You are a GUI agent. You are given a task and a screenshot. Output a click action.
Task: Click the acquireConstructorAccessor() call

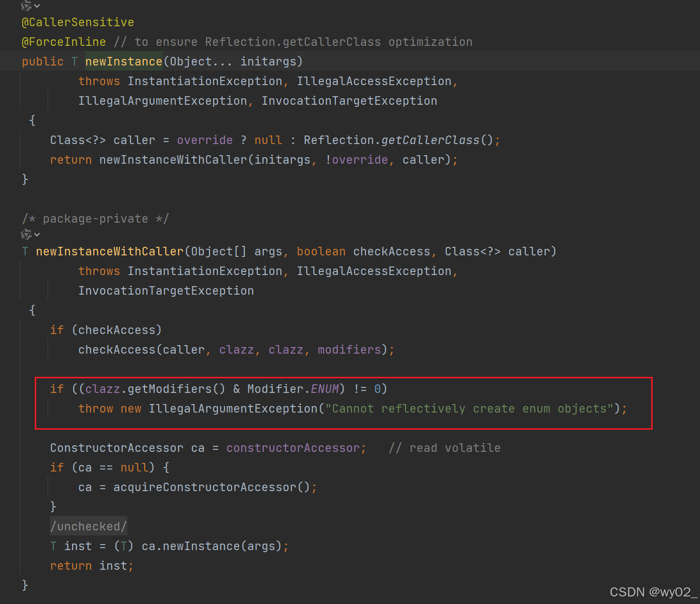coord(212,487)
